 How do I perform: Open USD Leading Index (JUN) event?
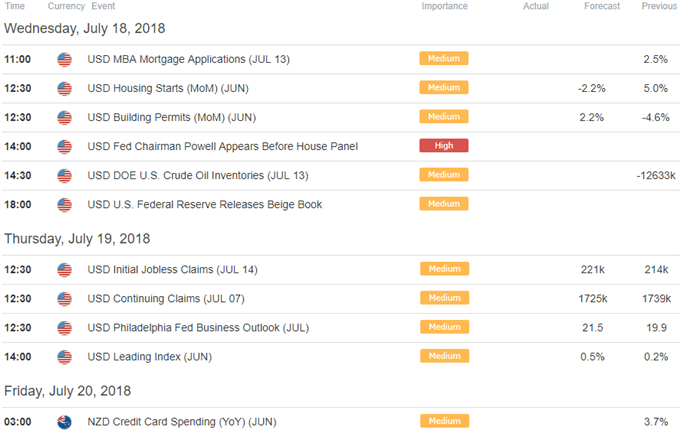(x=150, y=357)
